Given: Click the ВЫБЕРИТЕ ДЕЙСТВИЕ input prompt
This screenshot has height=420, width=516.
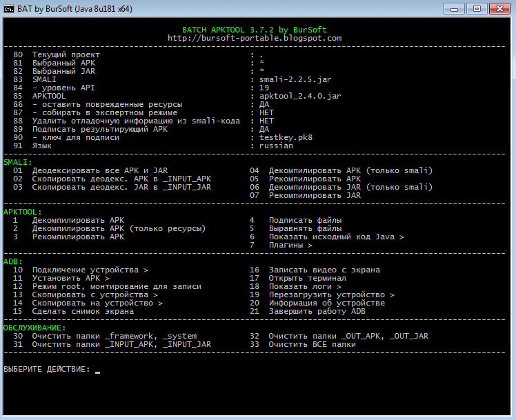Looking at the screenshot, I should [x=52, y=370].
